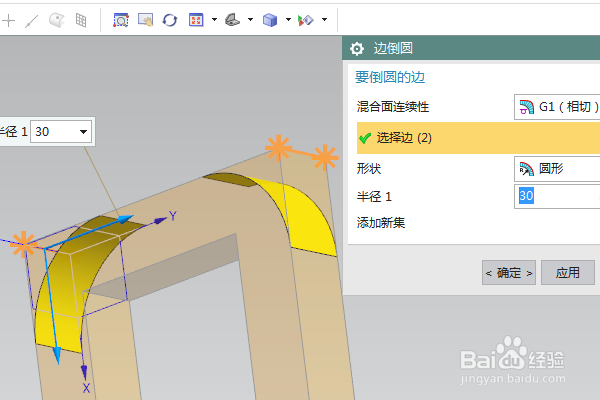Click the fit view icon
The height and width of the screenshot is (400, 600).
tap(196, 20)
